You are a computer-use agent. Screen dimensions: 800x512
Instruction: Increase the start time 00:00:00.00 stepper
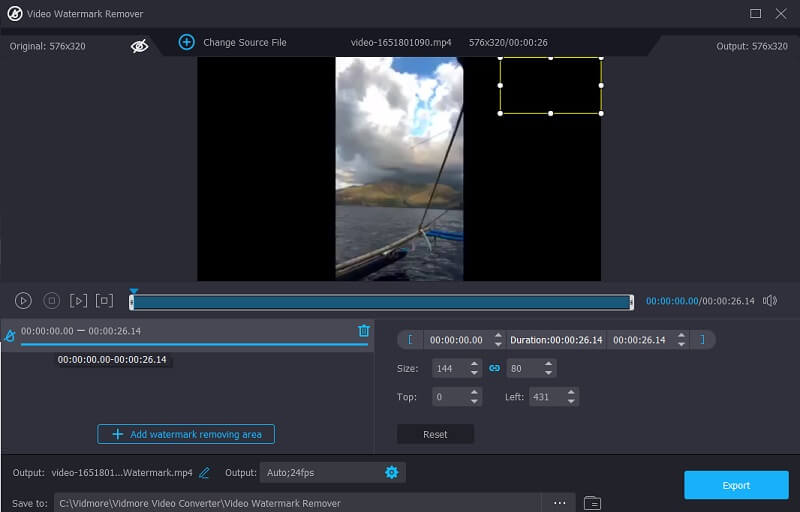498,335
